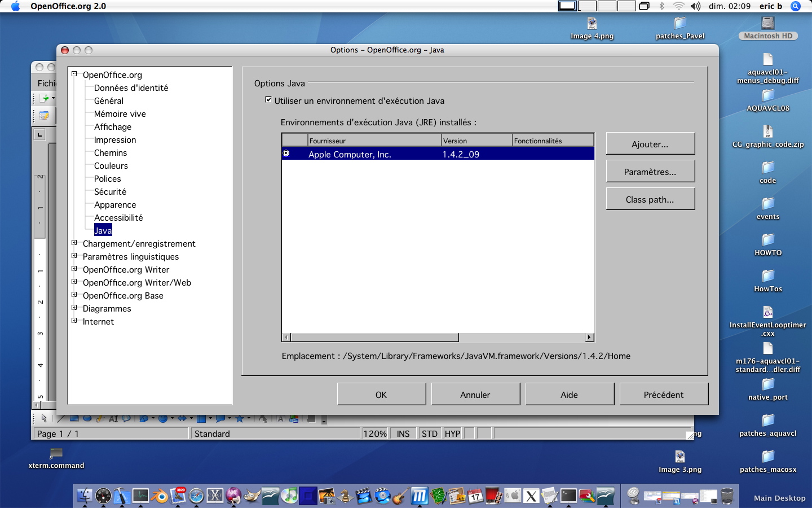Open Terminal from the dock
812x508 pixels.
pyautogui.click(x=568, y=496)
